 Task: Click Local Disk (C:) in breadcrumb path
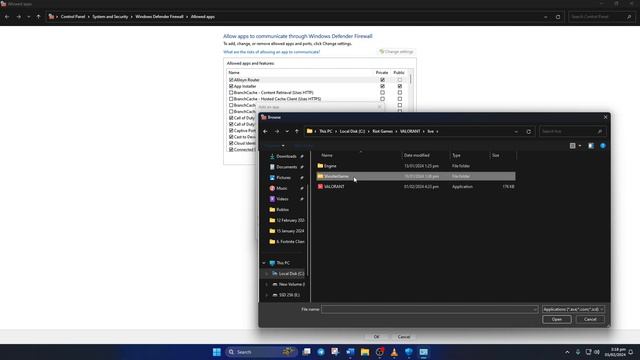(x=352, y=131)
